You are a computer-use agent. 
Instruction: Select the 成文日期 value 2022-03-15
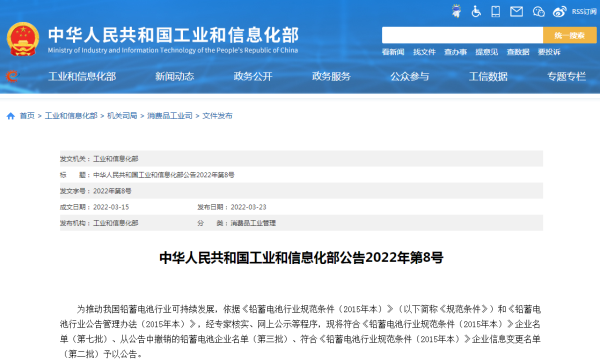[111, 207]
